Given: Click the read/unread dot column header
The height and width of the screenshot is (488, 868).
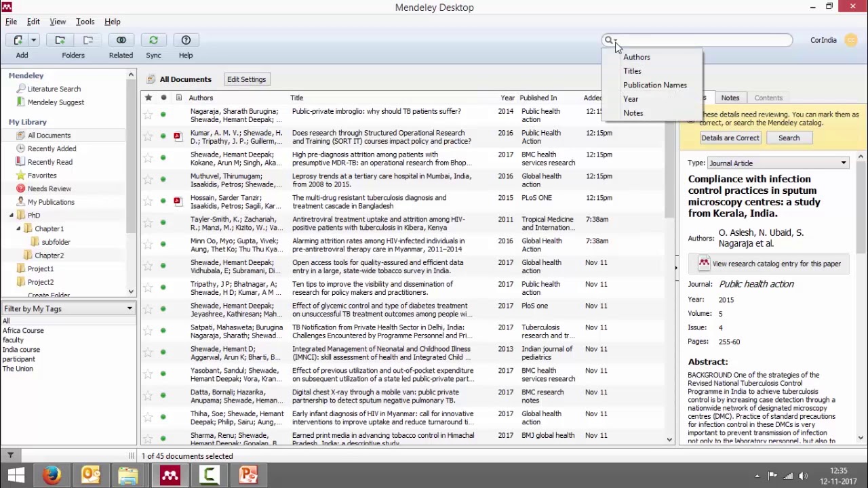Looking at the screenshot, I should click(163, 98).
